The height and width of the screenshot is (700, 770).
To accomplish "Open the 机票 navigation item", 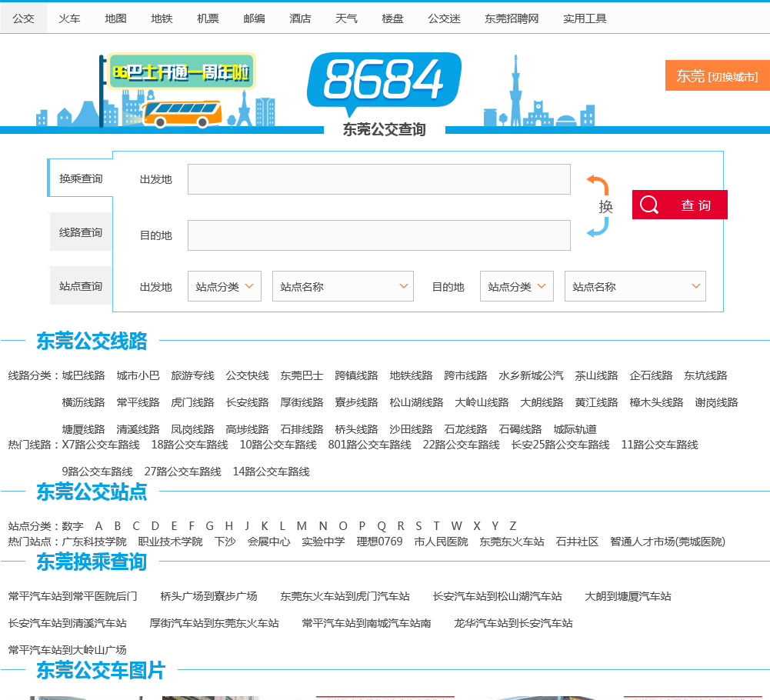I will point(208,18).
